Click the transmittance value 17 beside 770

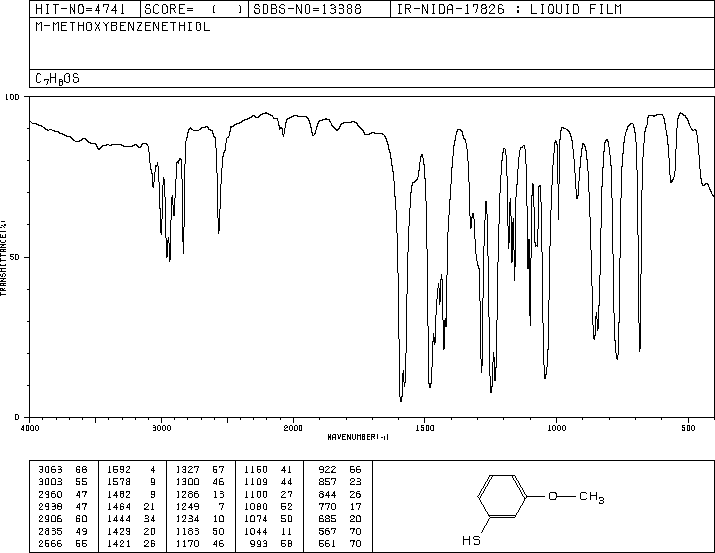point(355,506)
